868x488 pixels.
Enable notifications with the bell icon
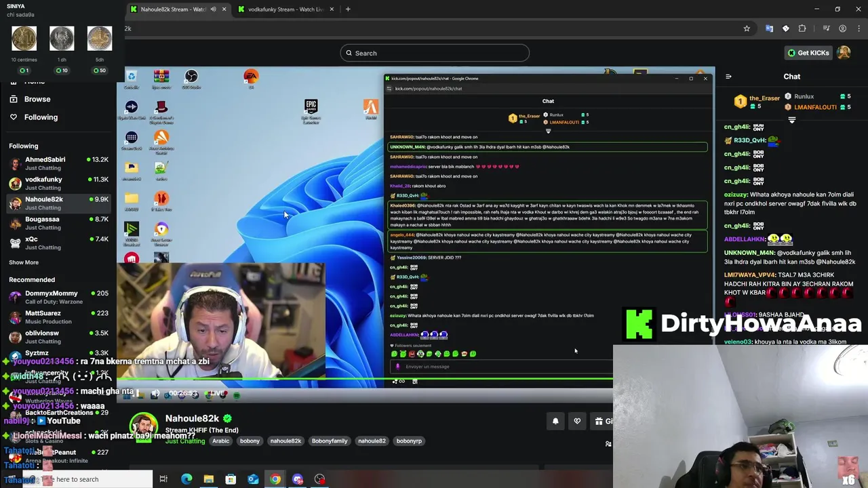tap(555, 421)
